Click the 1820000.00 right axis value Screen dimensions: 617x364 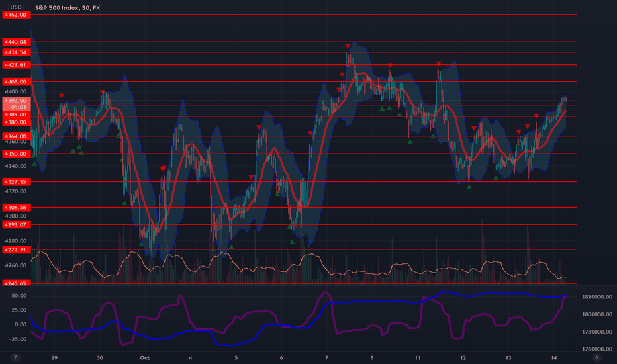coord(596,296)
